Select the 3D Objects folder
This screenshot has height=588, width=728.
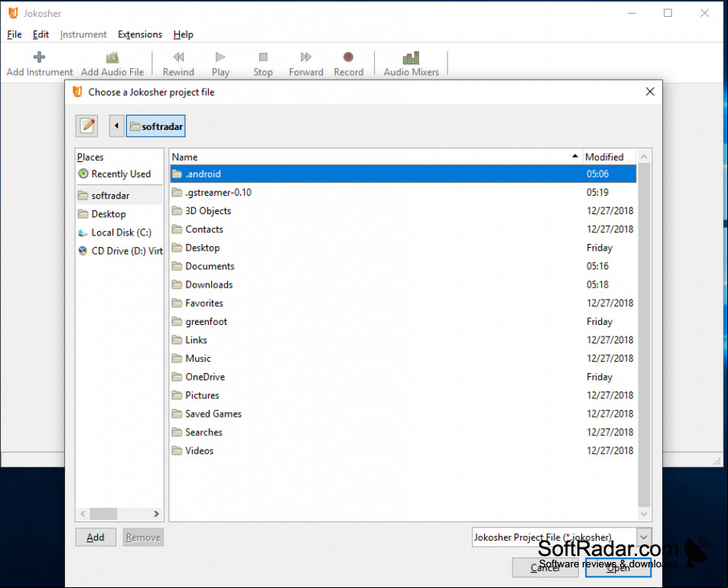[x=403, y=211]
